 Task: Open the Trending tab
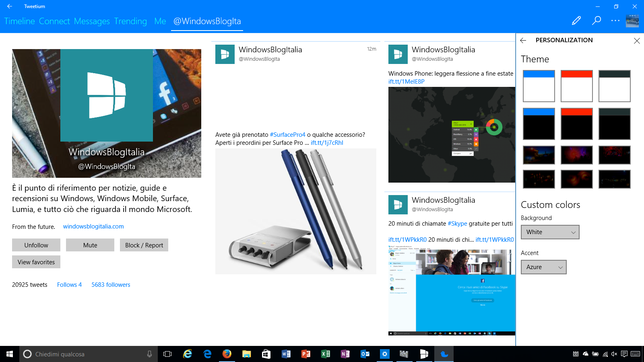pyautogui.click(x=130, y=21)
